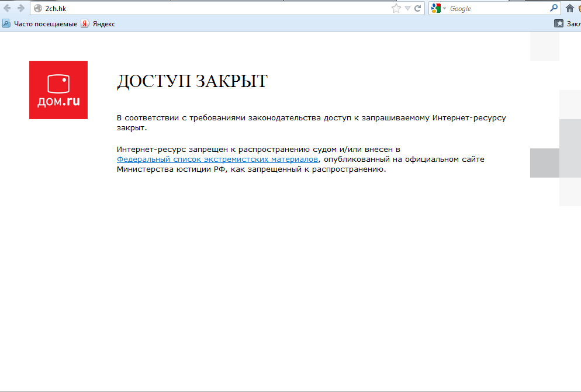Click the browser Back arrow
Viewport: 581px width, 392px height.
coord(7,8)
